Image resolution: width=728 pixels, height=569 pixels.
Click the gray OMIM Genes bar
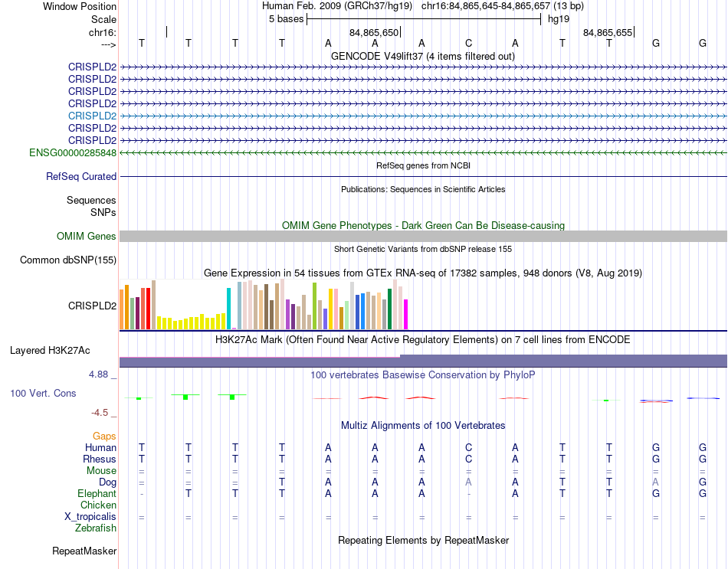pos(423,236)
